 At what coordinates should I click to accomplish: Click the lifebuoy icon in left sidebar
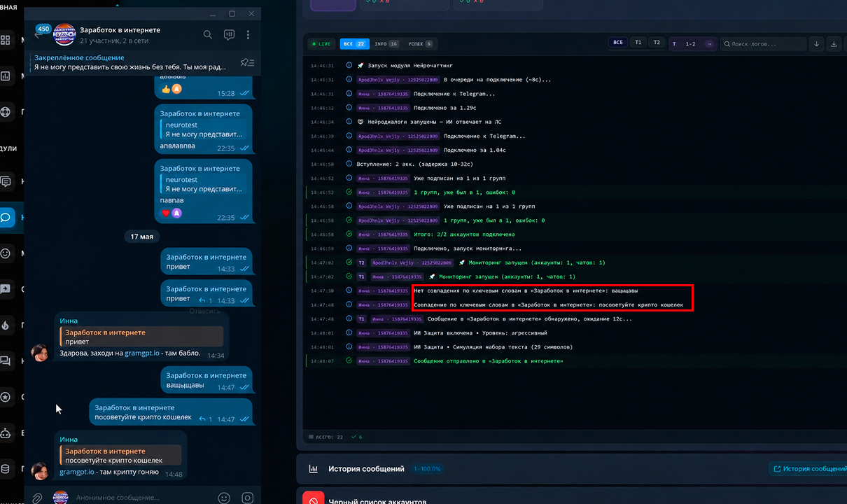point(6,112)
